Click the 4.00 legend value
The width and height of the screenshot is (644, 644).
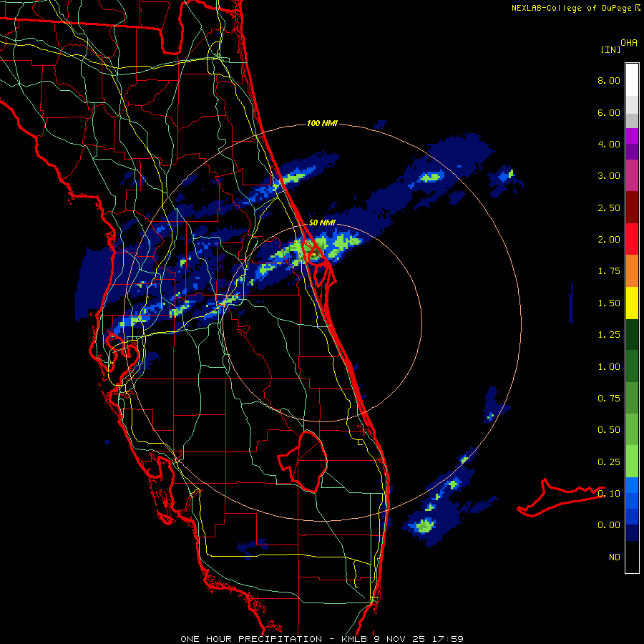click(x=609, y=144)
